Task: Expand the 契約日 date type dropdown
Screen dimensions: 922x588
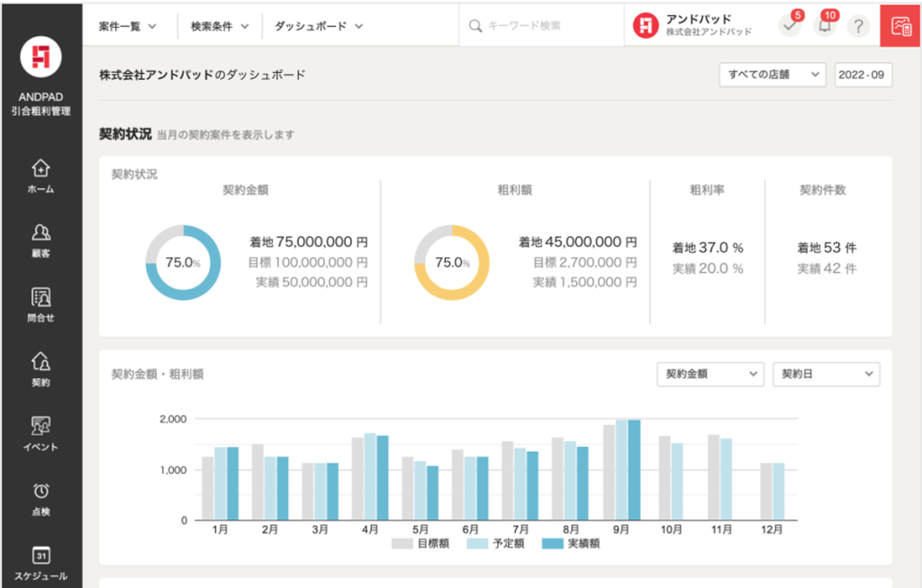Action: click(x=826, y=374)
